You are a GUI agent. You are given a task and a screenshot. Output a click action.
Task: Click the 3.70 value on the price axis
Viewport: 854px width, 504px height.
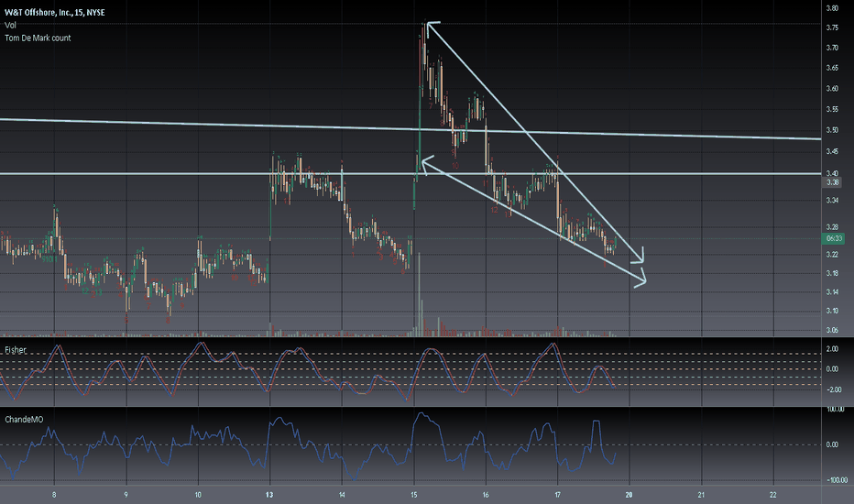[832, 48]
